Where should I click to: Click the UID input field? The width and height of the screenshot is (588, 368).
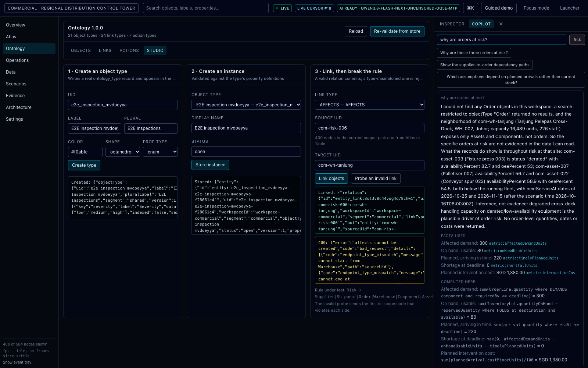tap(123, 105)
